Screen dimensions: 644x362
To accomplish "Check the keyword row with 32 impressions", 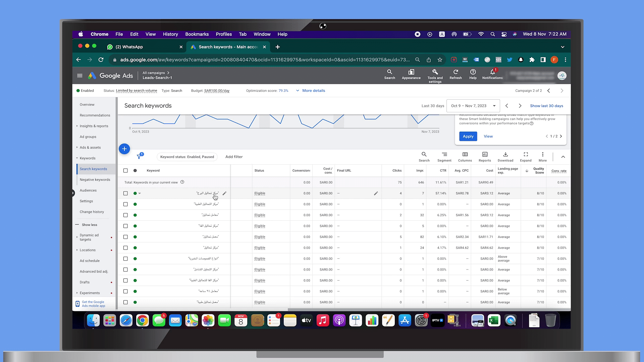I will 125,215.
